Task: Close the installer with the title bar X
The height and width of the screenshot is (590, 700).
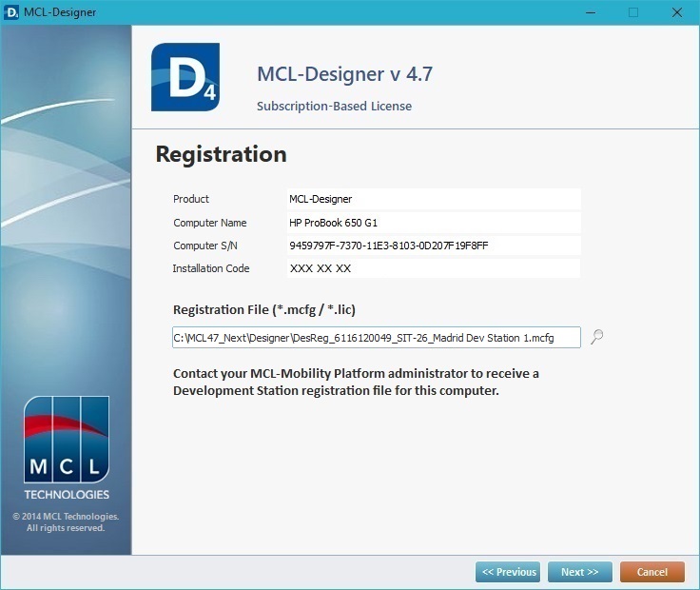Action: click(677, 12)
